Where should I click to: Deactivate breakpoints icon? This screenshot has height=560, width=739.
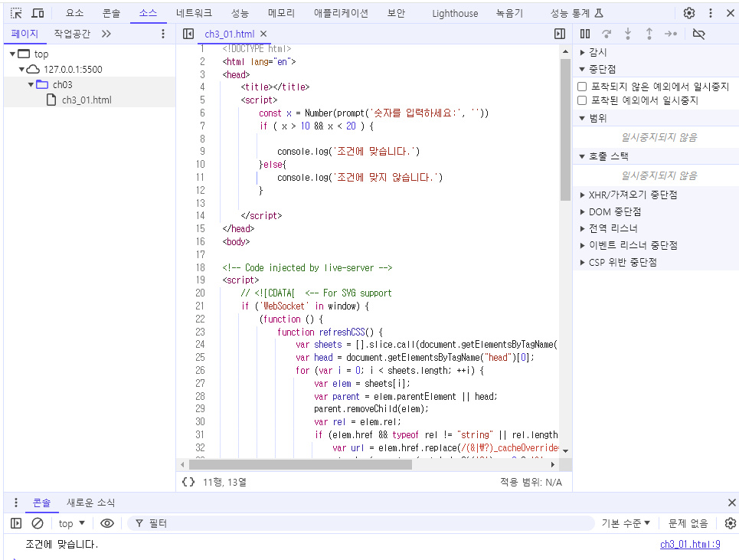pyautogui.click(x=698, y=34)
